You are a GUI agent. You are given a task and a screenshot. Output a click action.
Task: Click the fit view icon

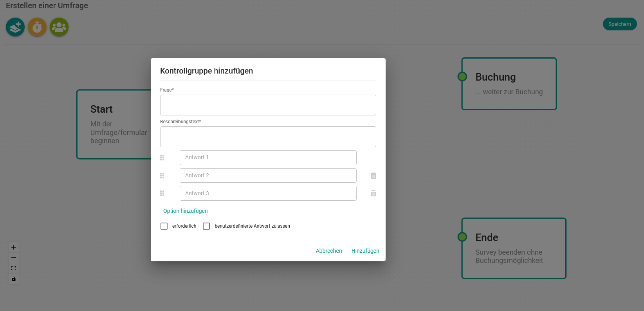click(x=14, y=268)
